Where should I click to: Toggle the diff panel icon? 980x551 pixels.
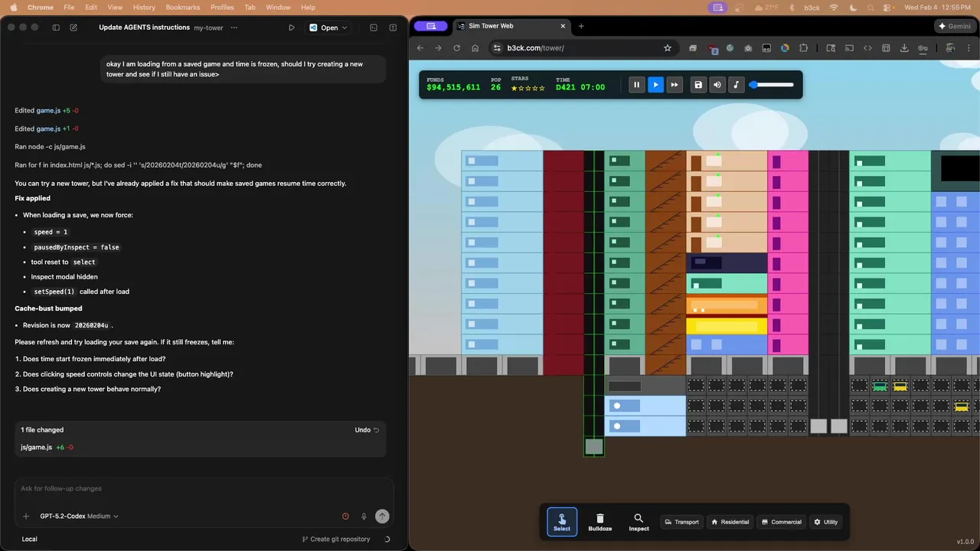[393, 28]
